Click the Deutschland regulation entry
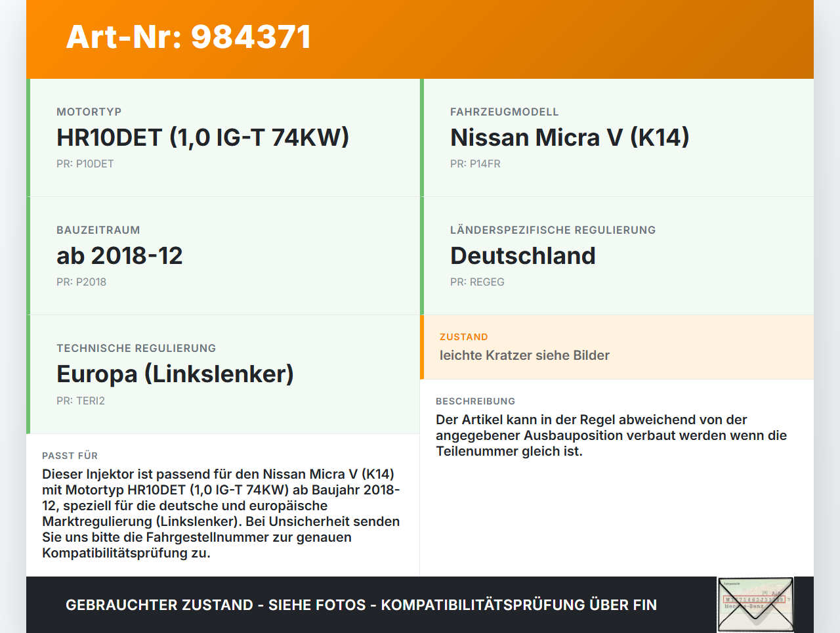Viewport: 840px width, 633px height. 522,255
